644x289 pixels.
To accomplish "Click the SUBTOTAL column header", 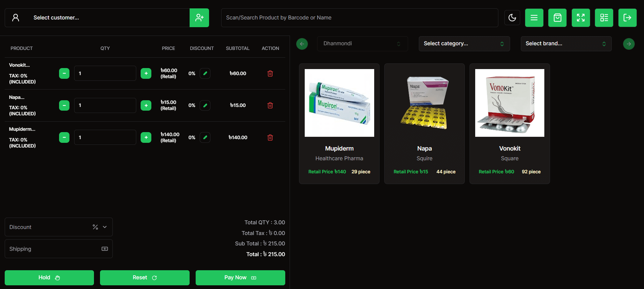I will click(238, 48).
